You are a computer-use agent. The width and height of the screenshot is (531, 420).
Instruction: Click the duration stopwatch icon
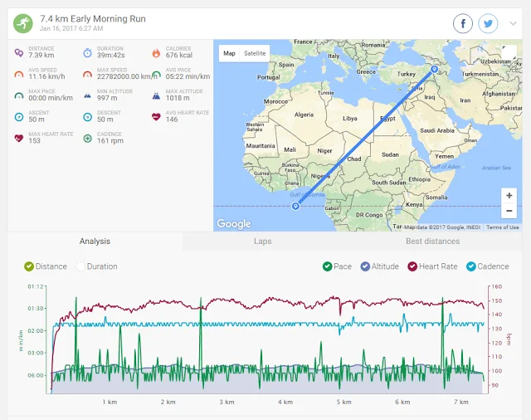pos(88,53)
